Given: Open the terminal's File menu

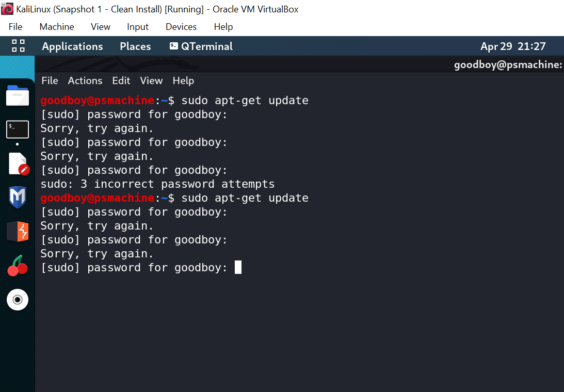Looking at the screenshot, I should (50, 80).
